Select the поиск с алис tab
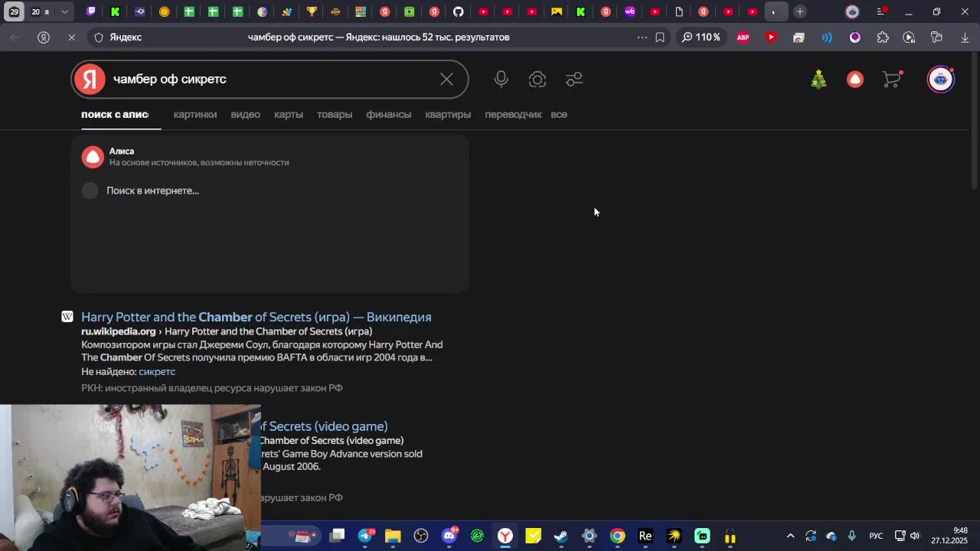 115,114
